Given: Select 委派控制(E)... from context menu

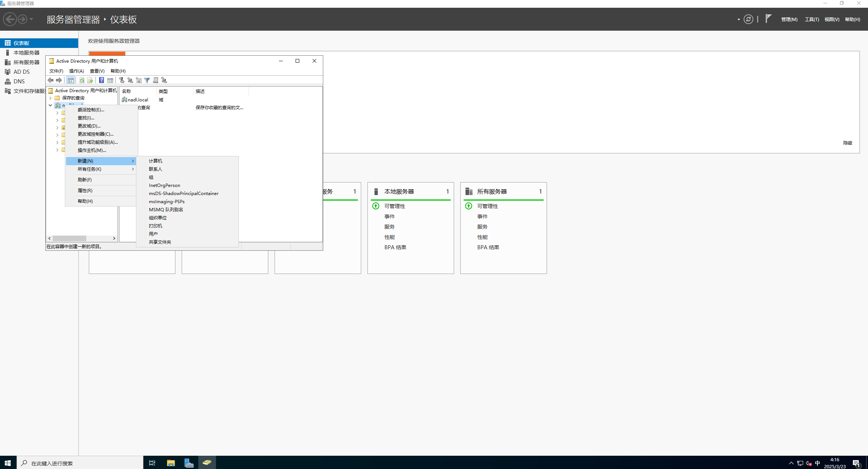Looking at the screenshot, I should 101,110.
